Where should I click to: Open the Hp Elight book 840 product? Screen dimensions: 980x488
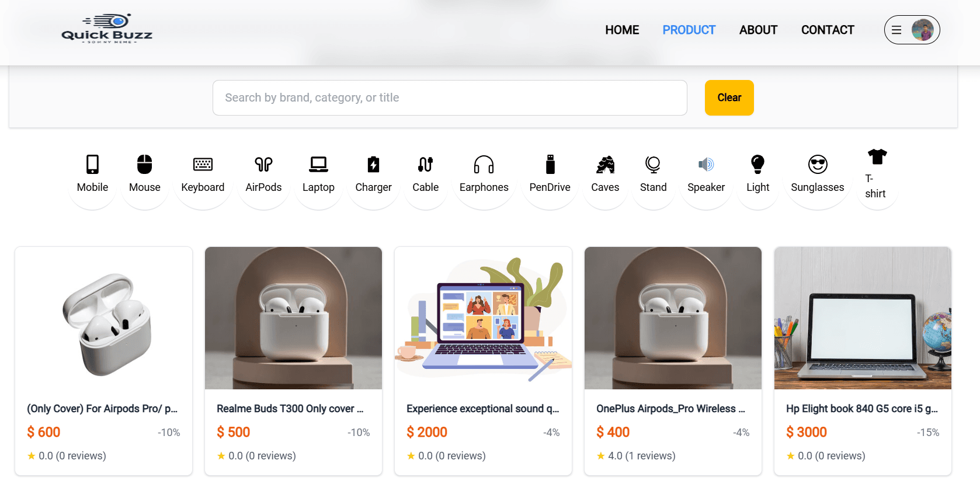[862, 318]
